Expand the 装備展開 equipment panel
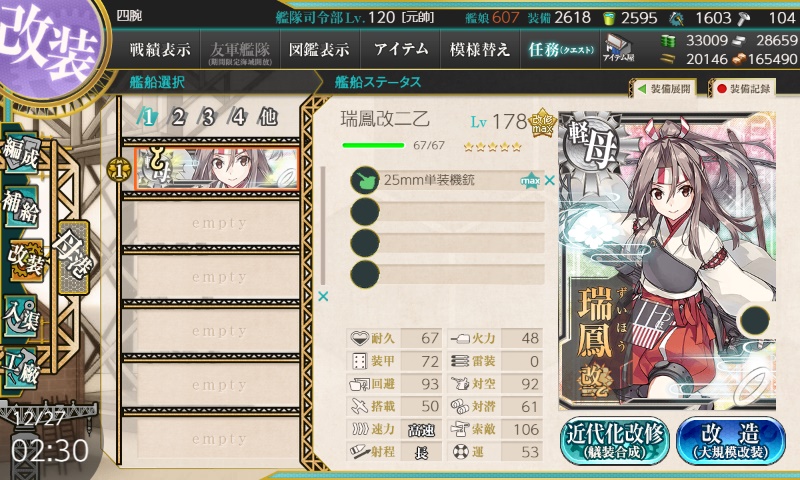Viewport: 800px width, 480px height. pyautogui.click(x=664, y=89)
